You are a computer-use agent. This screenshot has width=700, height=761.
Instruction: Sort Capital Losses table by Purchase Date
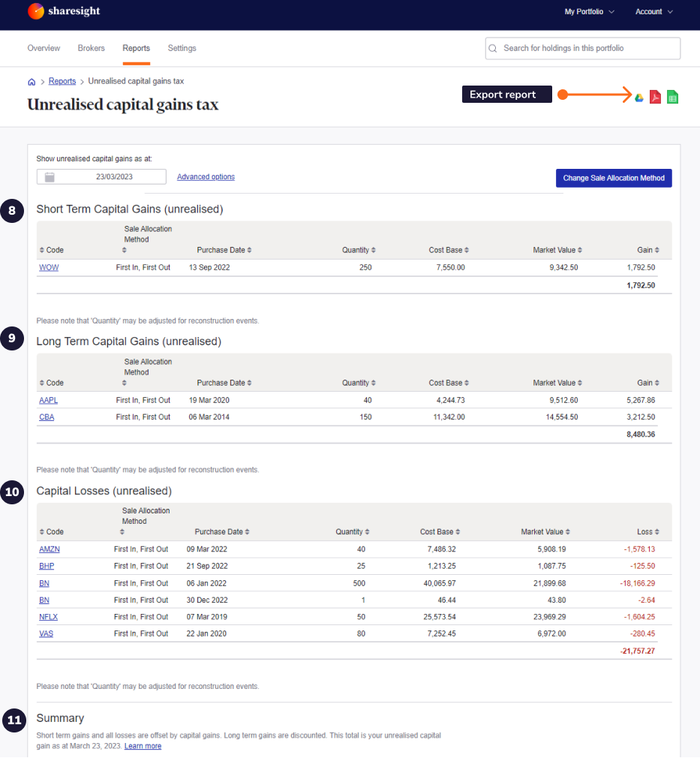pos(222,532)
